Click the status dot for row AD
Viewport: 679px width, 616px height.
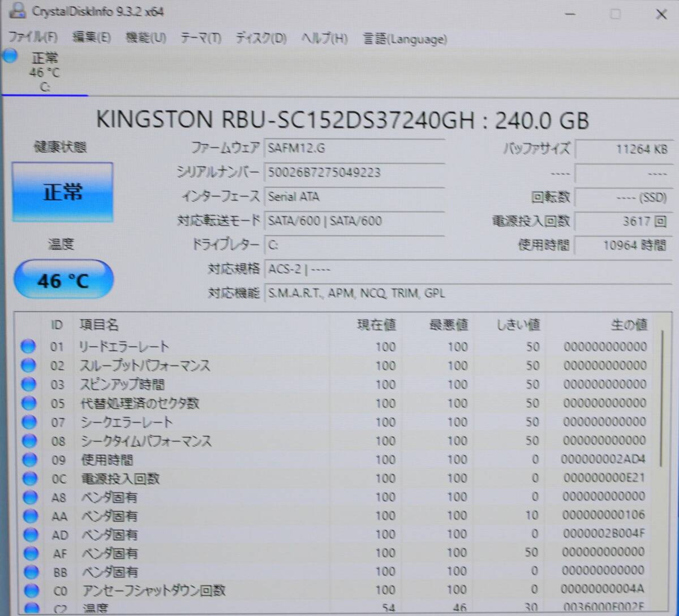click(31, 535)
